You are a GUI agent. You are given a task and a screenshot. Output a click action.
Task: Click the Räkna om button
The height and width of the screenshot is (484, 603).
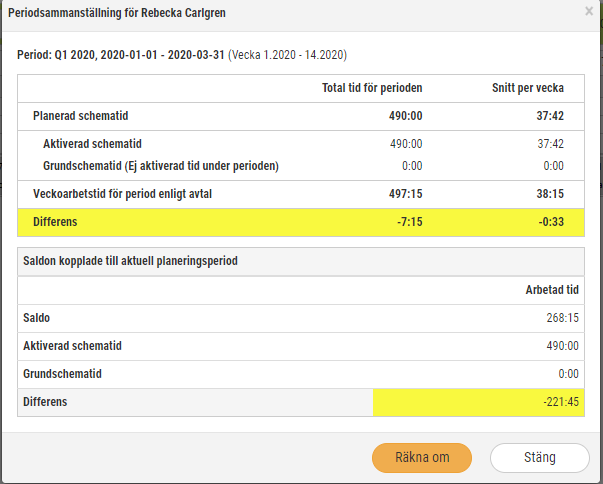tap(422, 457)
